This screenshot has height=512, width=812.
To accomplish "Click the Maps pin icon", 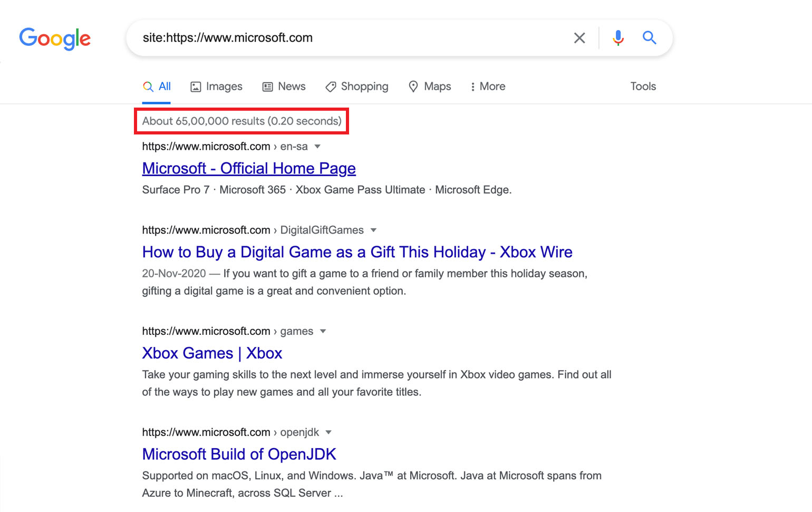I will coord(413,86).
